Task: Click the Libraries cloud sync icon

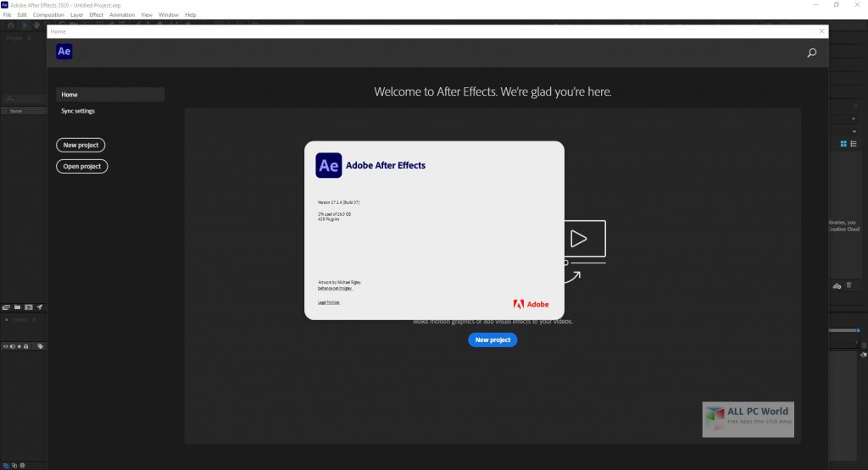Action: (x=837, y=286)
